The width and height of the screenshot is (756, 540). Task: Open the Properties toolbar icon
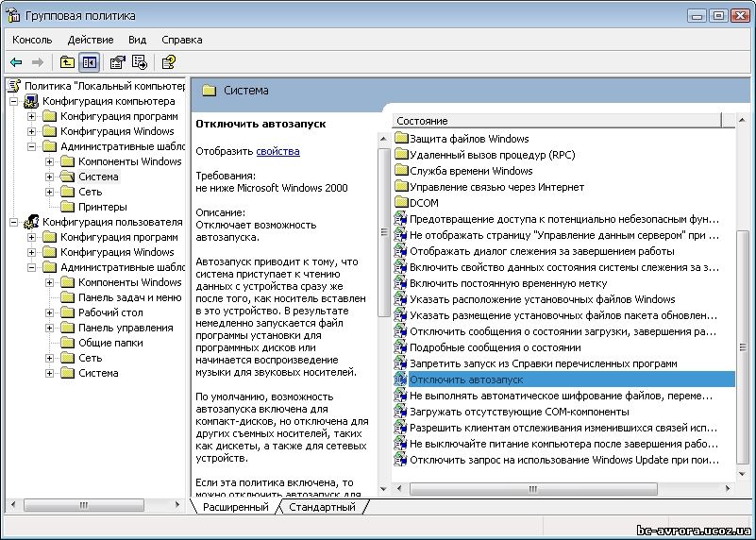click(117, 62)
